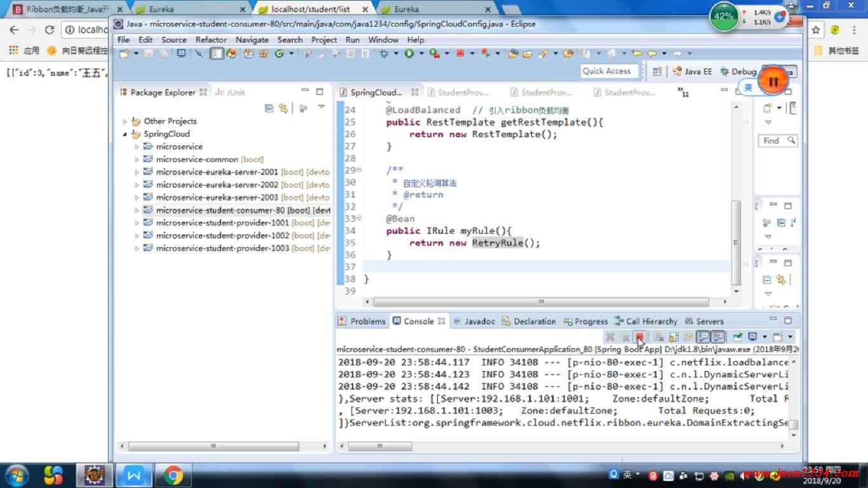Click Collapse All in Package Explorer
The height and width of the screenshot is (488, 868).
[269, 108]
